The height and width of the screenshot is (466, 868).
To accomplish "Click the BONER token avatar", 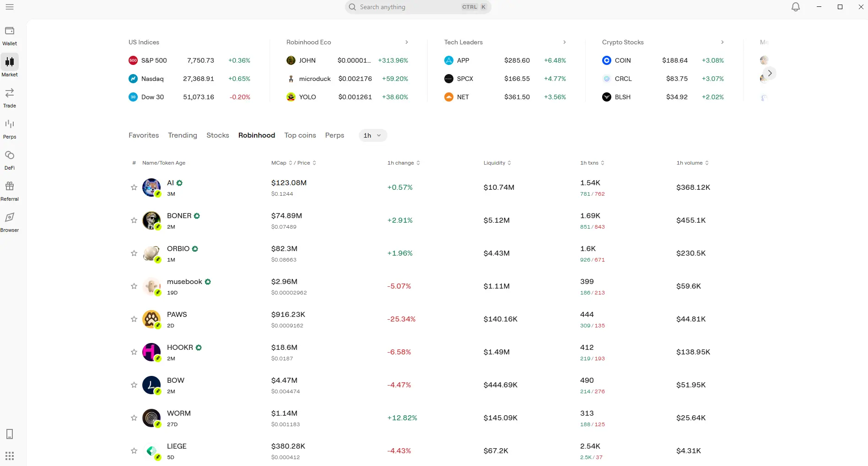I will [x=151, y=220].
